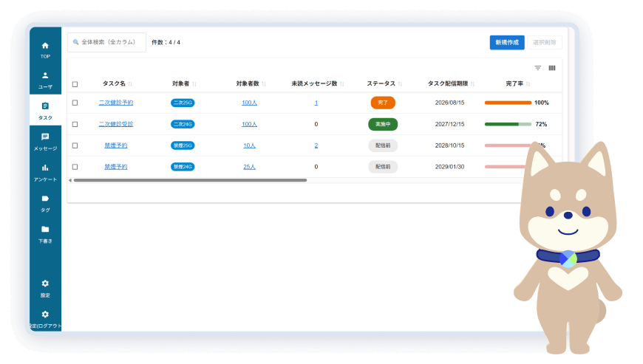Tick the checkbox for 禁煙予約 25G row

pos(75,145)
